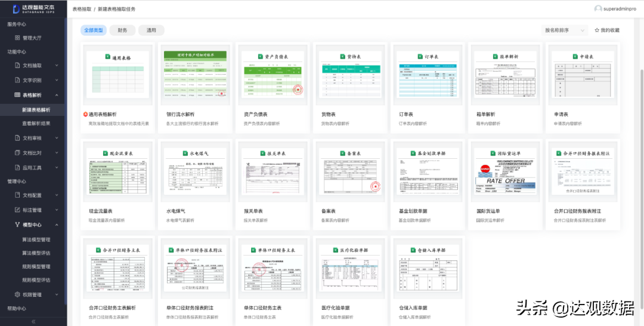Image resolution: width=644 pixels, height=326 pixels.
Task: Expand the 文档配置 menu chevron
Action: (57, 195)
